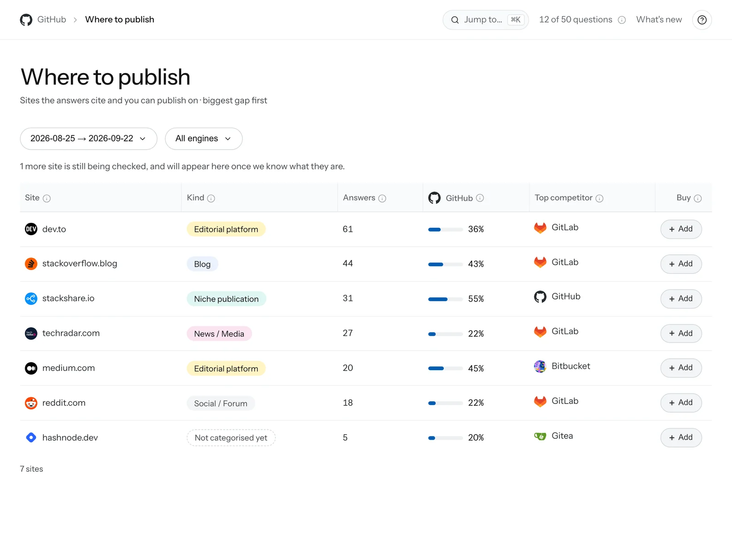
Task: Click the techradar.com favicon
Action: pos(31,333)
